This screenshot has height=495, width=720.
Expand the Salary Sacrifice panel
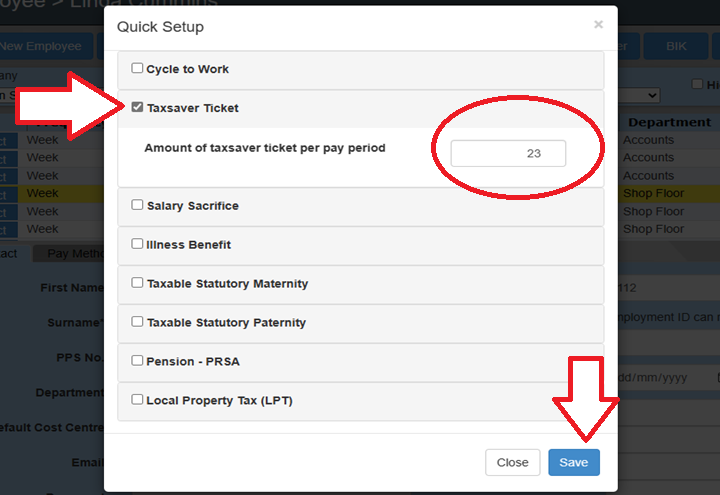[360, 206]
